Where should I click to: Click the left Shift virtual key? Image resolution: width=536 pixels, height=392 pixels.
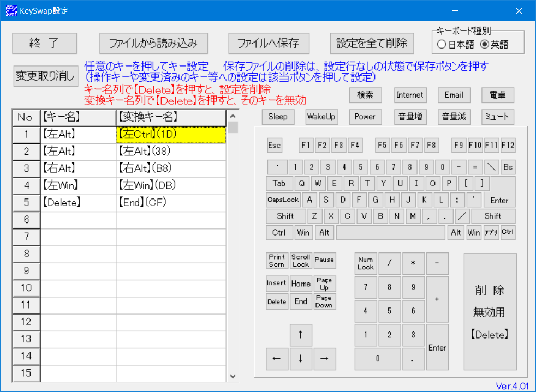point(286,216)
